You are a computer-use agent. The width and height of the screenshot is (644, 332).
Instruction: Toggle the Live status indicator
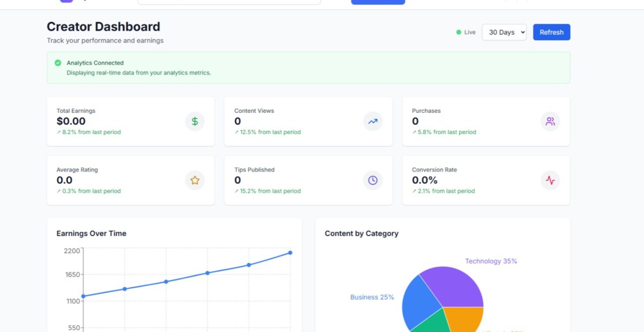458,32
